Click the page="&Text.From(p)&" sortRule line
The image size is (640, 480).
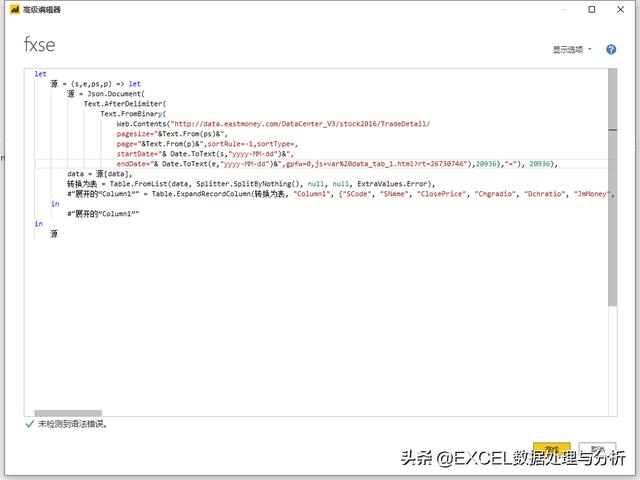207,144
